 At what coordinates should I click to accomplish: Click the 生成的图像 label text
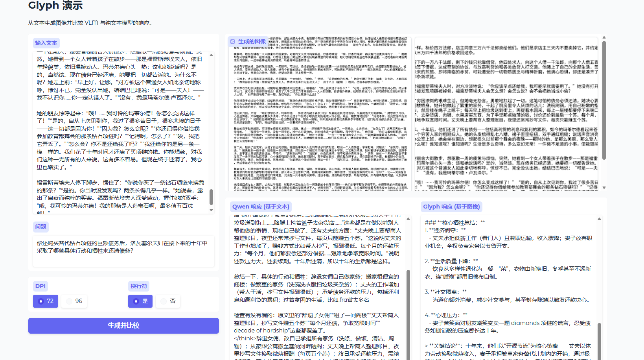pos(252,41)
